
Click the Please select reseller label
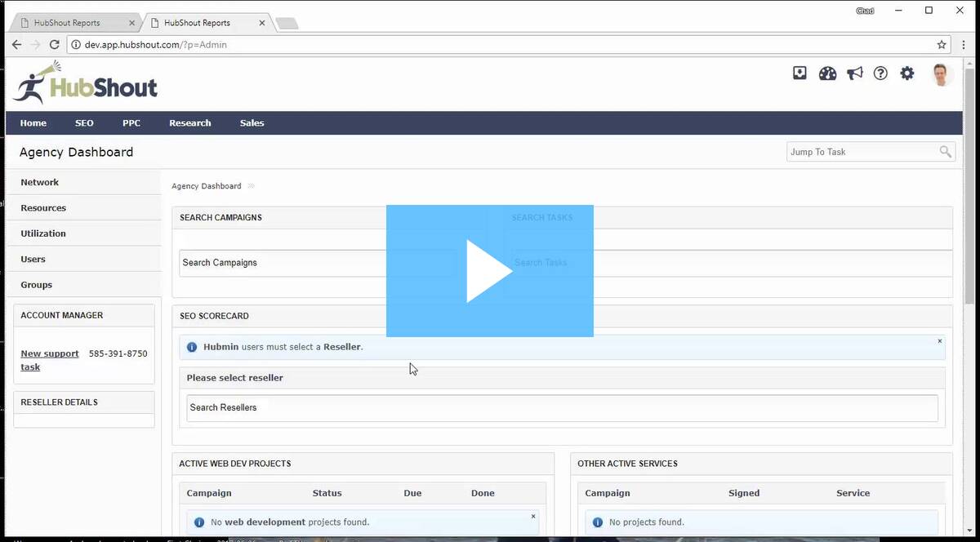tap(235, 378)
